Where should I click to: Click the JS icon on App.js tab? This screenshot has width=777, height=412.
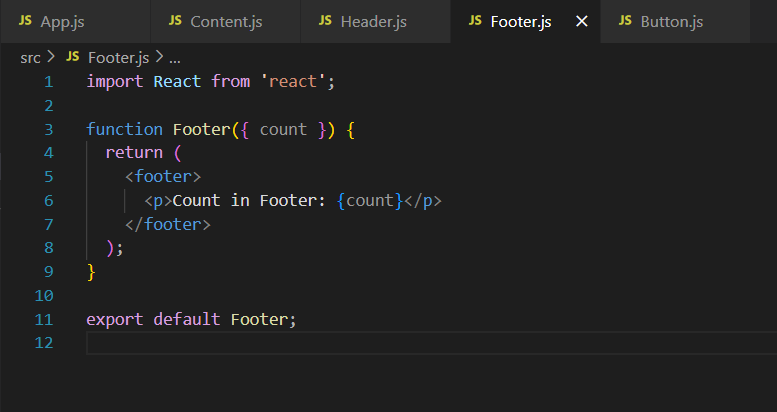point(25,21)
